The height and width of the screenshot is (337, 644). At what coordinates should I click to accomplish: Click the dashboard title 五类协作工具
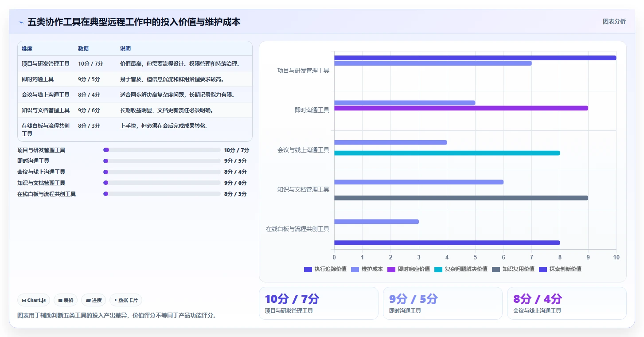coord(134,22)
